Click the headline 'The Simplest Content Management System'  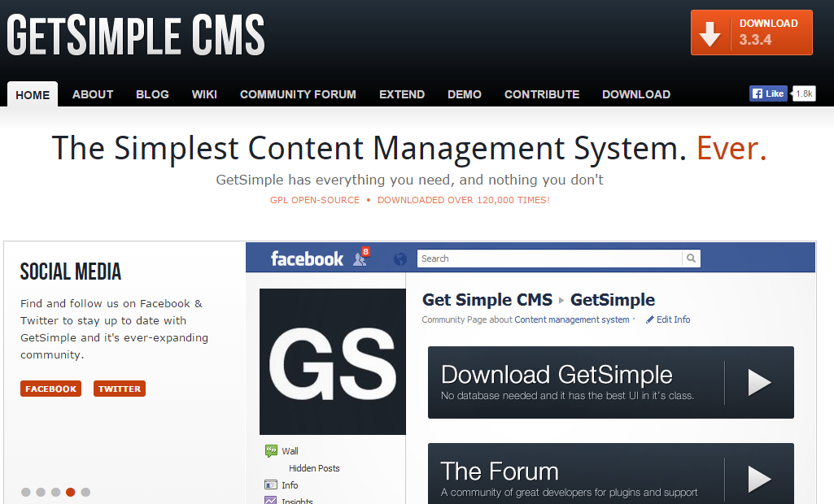click(x=369, y=148)
